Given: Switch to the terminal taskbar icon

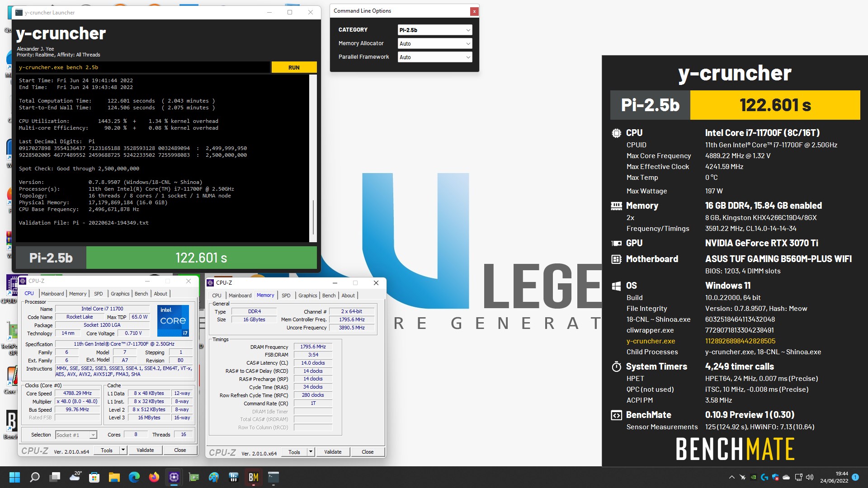Looking at the screenshot, I should 274,477.
